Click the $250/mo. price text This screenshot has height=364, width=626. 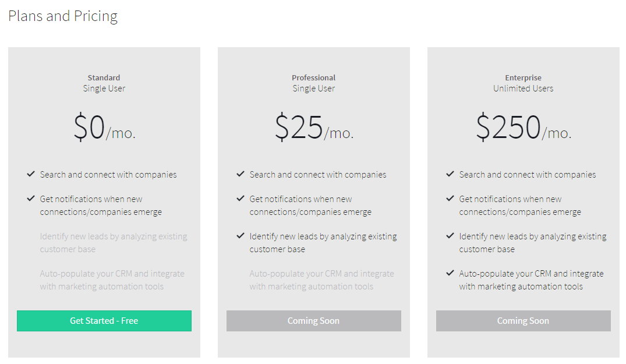(x=524, y=128)
